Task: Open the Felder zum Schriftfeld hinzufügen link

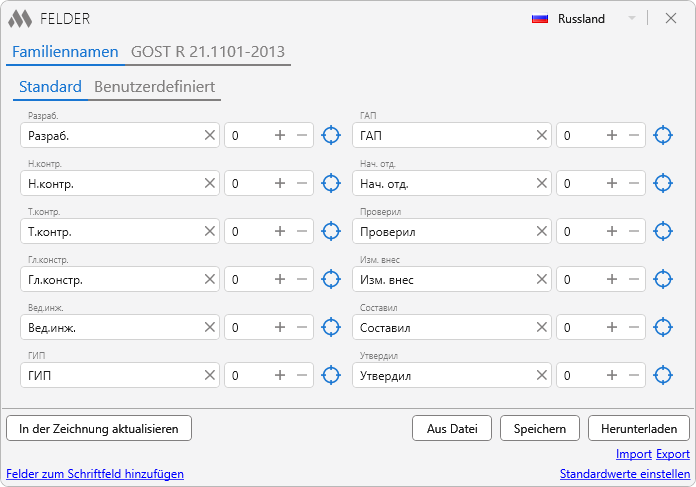Action: pos(95,474)
